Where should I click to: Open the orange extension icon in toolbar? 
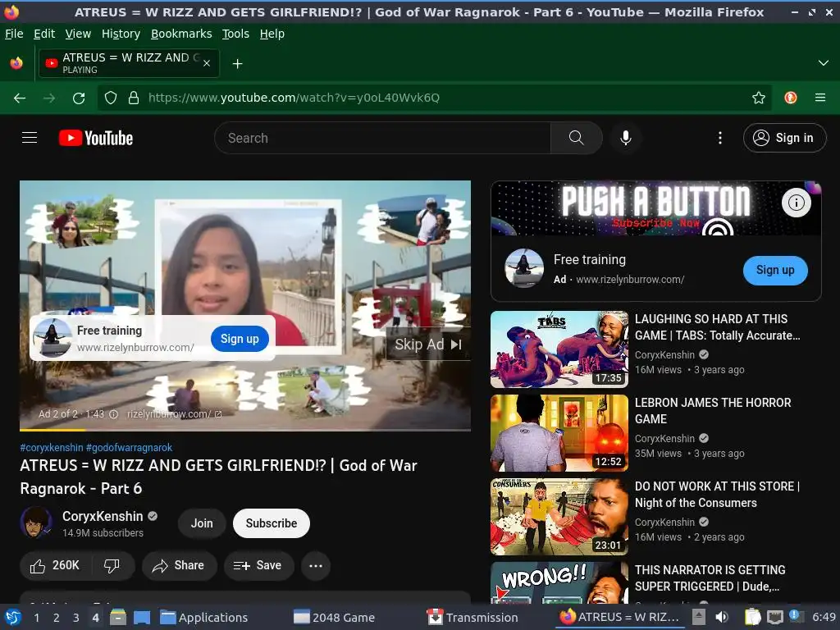(x=791, y=98)
